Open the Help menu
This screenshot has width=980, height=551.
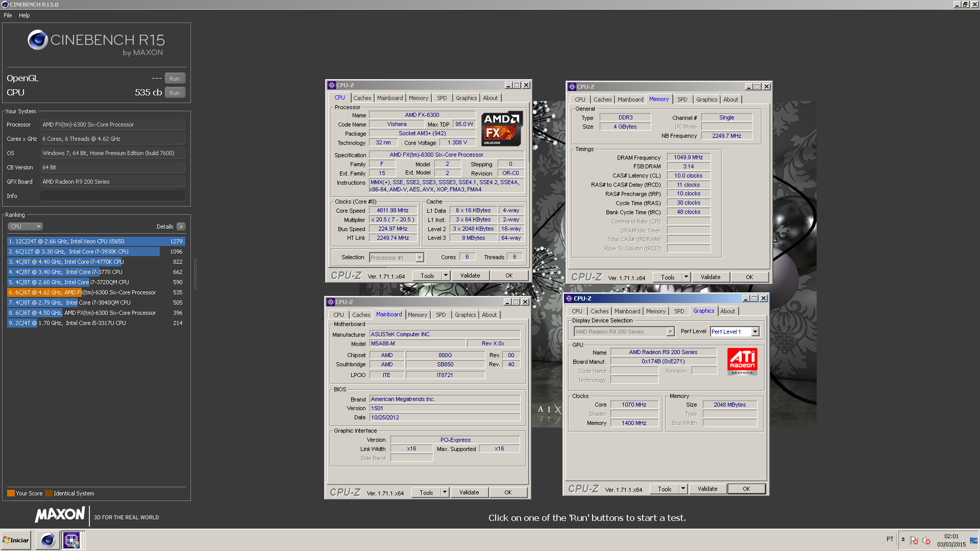24,15
